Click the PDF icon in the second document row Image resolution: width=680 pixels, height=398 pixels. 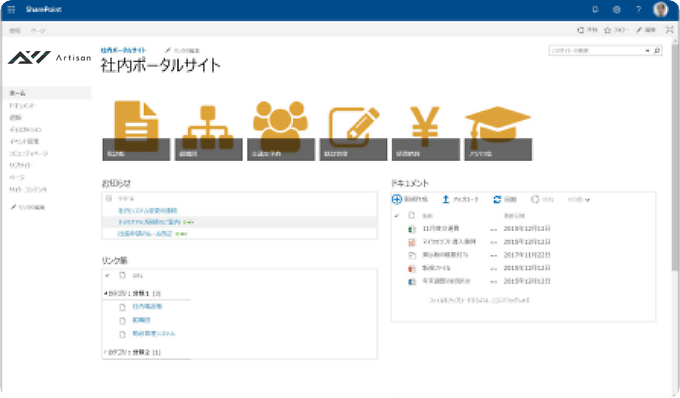pyautogui.click(x=412, y=242)
